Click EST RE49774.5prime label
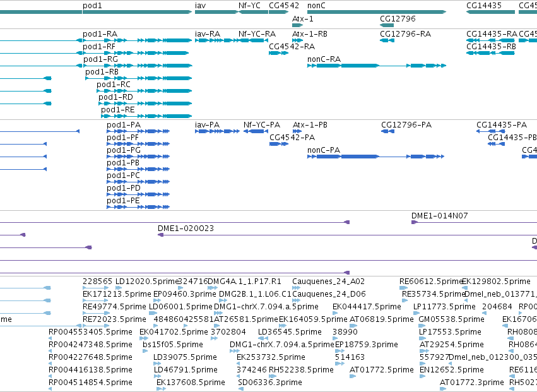The width and height of the screenshot is (537, 392). pos(114,306)
